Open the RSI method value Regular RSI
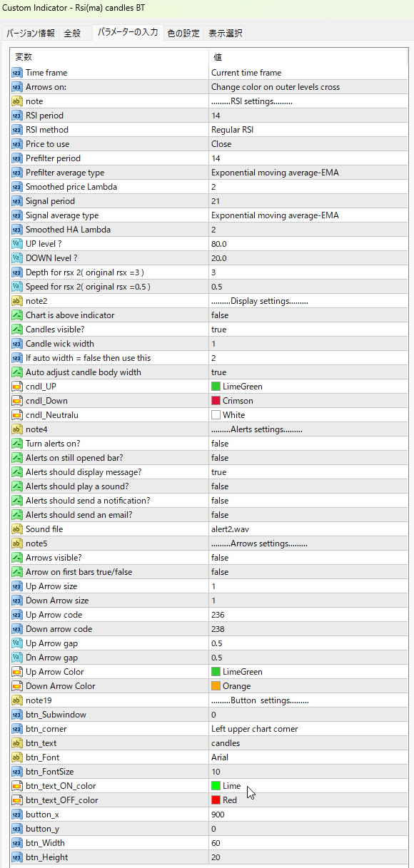Viewport: 414px width, 868px height. click(x=309, y=130)
